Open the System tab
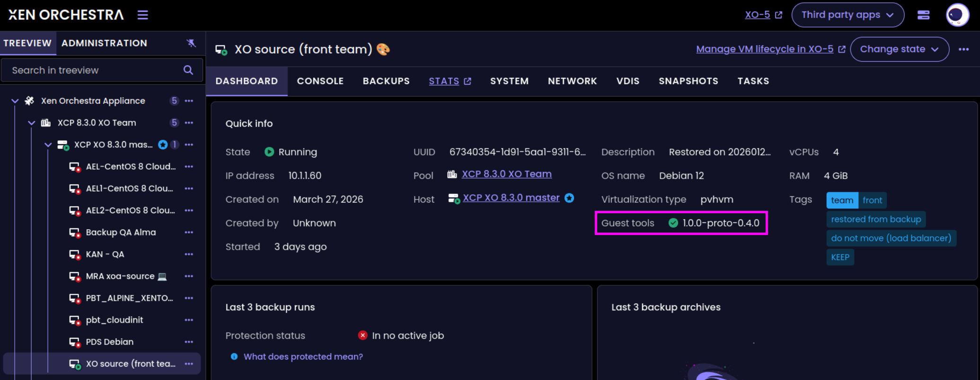980x380 pixels. (509, 81)
